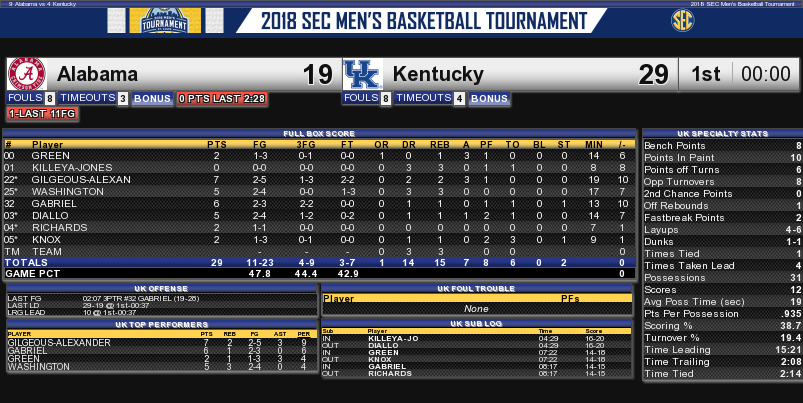803x403 pixels.
Task: Select the KILLEYA-JONES player row
Action: (319, 167)
